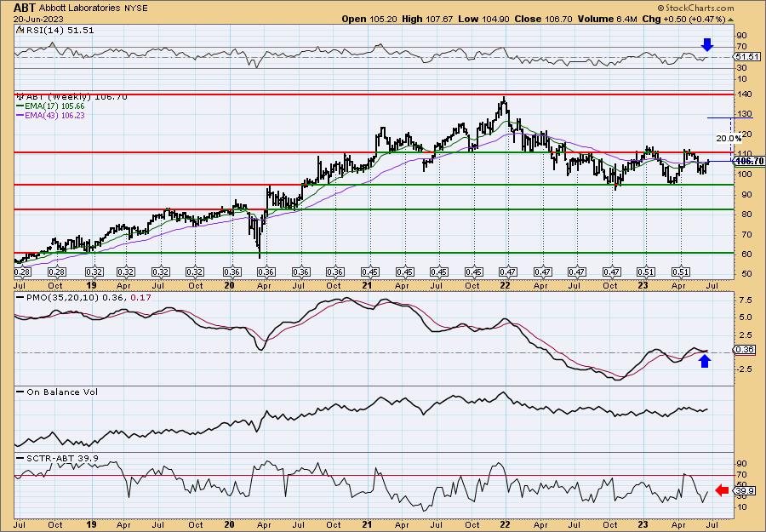
Task: Click the 0.45 dividend marker above year 21
Action: tap(370, 272)
